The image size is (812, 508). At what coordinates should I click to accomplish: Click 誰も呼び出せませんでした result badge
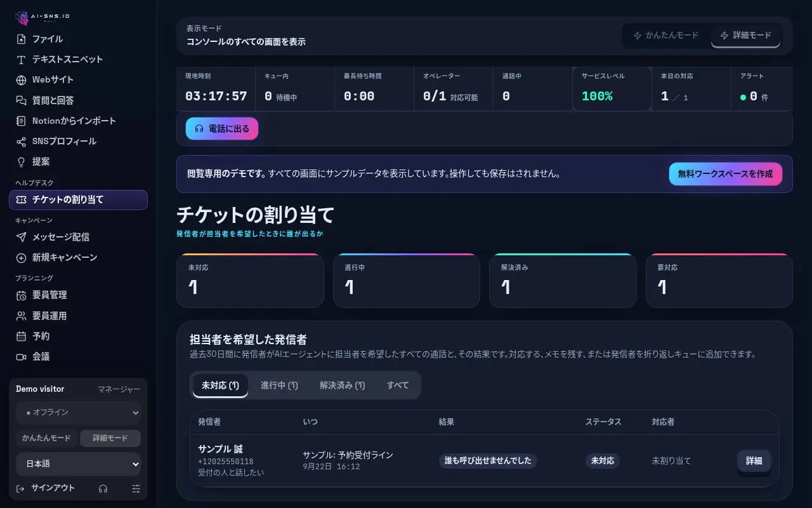(488, 461)
